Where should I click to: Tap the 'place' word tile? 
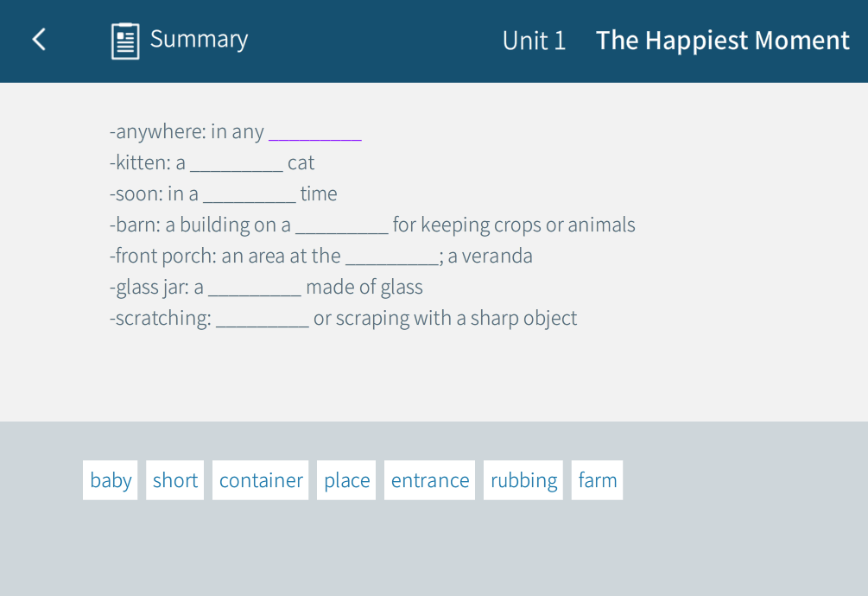coord(346,480)
